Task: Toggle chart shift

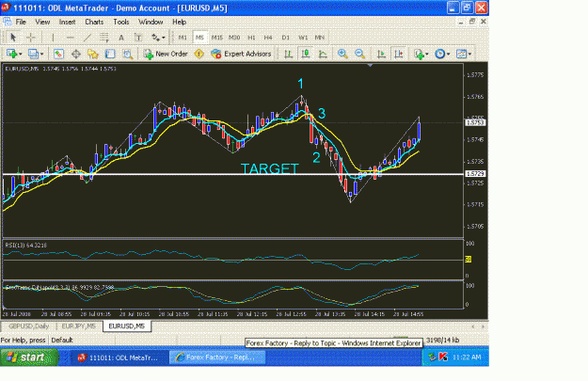Action: tap(399, 54)
